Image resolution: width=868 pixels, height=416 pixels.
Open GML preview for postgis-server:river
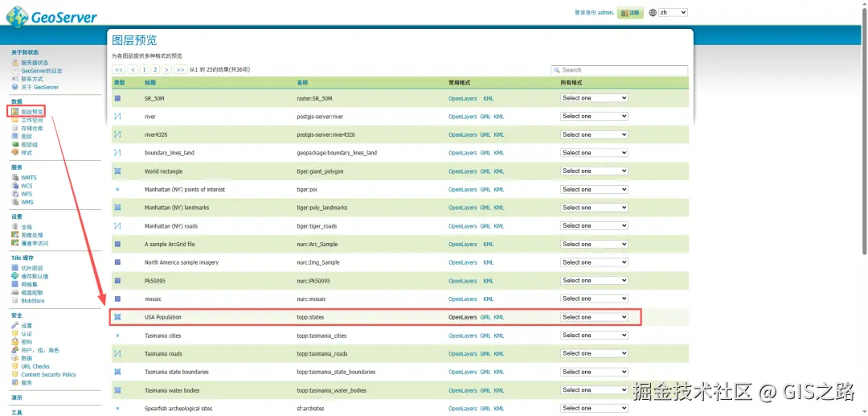click(x=485, y=117)
